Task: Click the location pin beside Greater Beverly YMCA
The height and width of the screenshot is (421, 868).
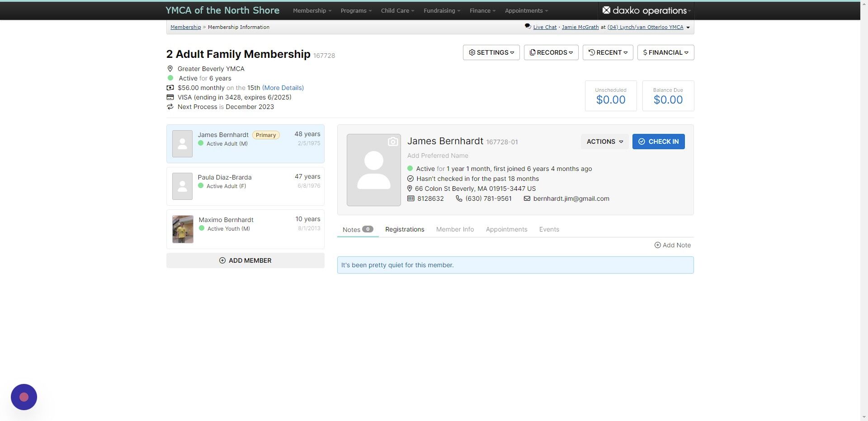Action: (170, 69)
